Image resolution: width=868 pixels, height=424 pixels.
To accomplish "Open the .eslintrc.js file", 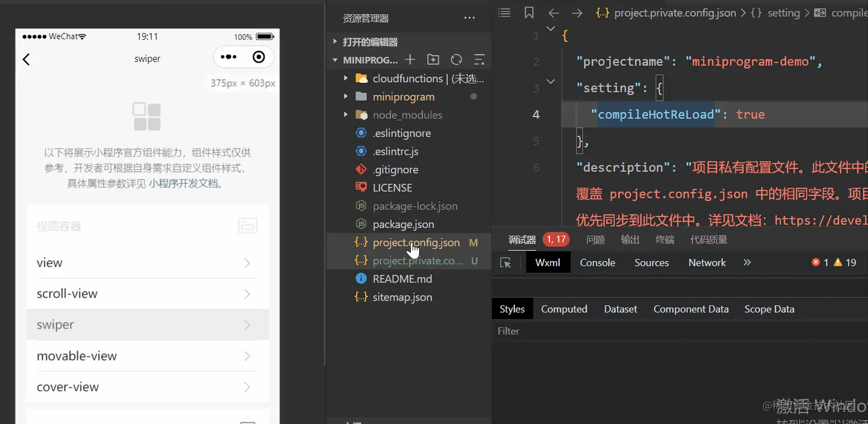I will pos(409,152).
